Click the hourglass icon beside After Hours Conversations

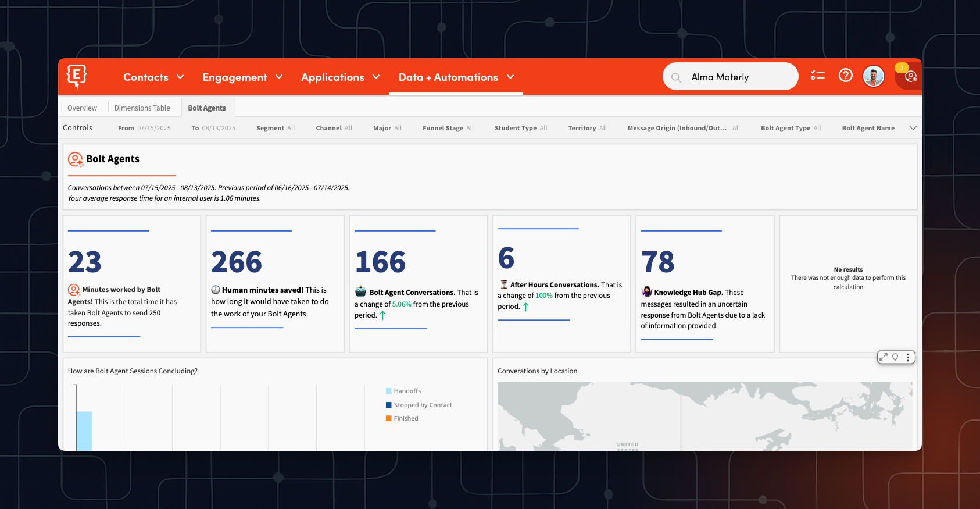(x=503, y=284)
